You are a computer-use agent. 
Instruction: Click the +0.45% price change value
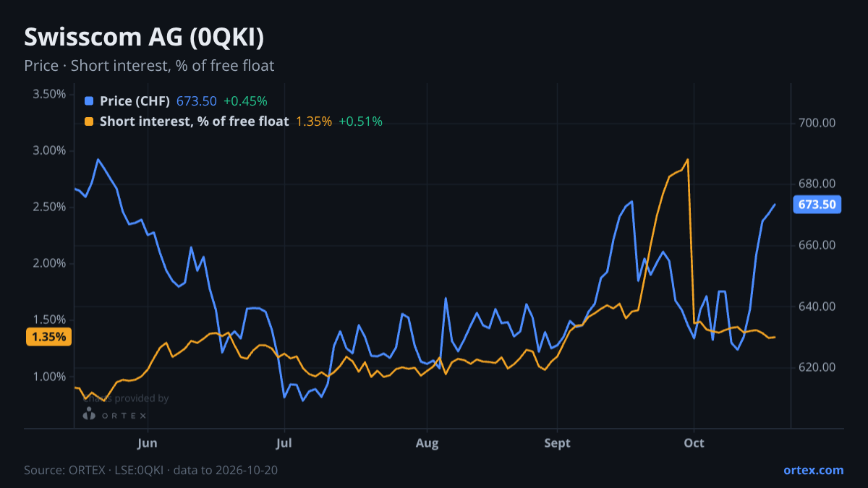(x=245, y=101)
